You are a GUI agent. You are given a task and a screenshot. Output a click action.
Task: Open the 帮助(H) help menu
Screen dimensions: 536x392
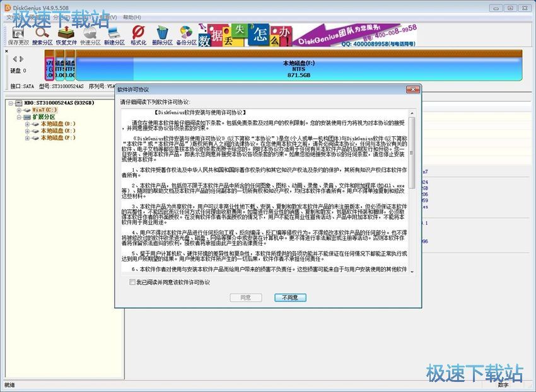click(x=132, y=17)
